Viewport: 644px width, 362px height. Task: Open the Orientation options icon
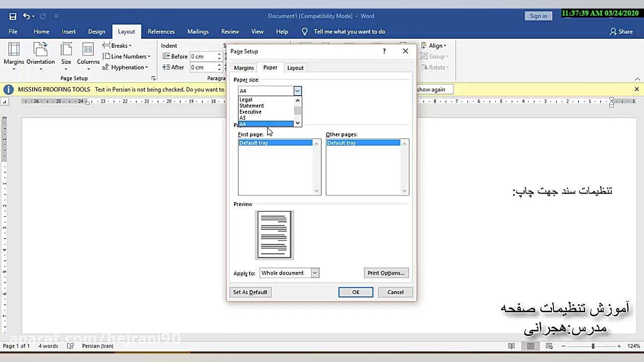40,50
